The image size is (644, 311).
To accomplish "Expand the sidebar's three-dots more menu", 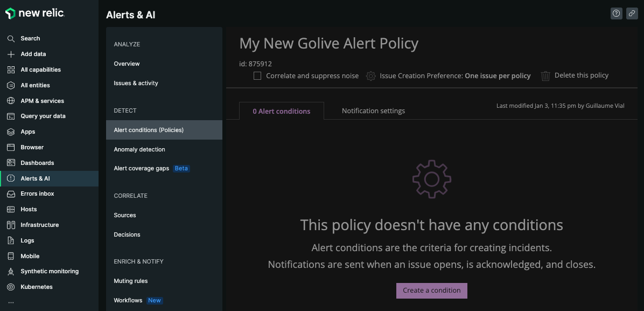I will click(11, 303).
